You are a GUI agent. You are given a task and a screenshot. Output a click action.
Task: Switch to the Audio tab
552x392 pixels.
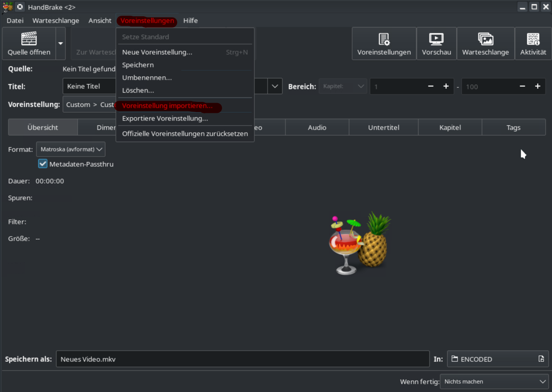point(317,128)
